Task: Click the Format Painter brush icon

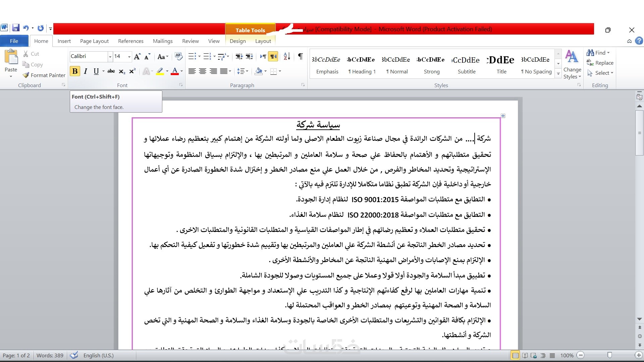Action: click(26, 75)
